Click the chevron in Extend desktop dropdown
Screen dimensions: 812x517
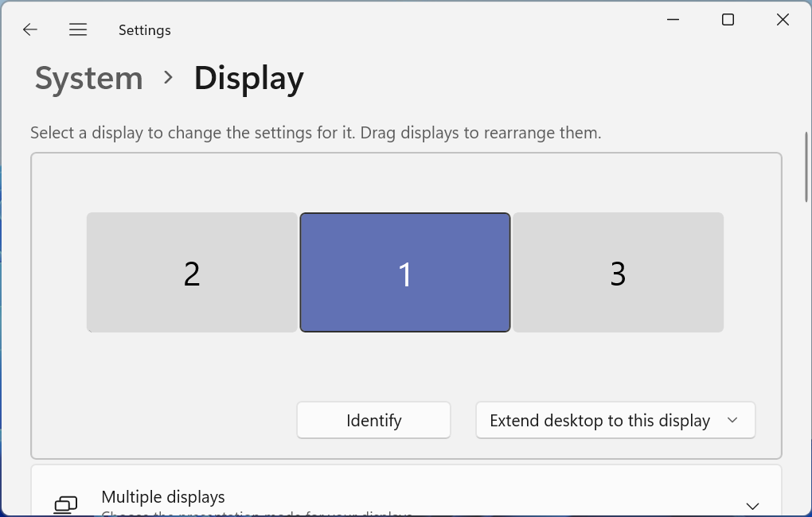[732, 420]
